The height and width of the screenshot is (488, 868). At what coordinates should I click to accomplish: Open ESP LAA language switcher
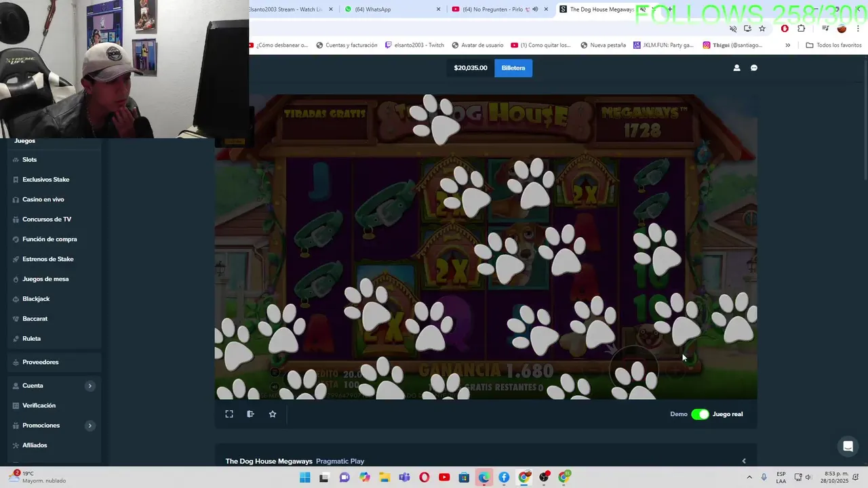tap(781, 477)
